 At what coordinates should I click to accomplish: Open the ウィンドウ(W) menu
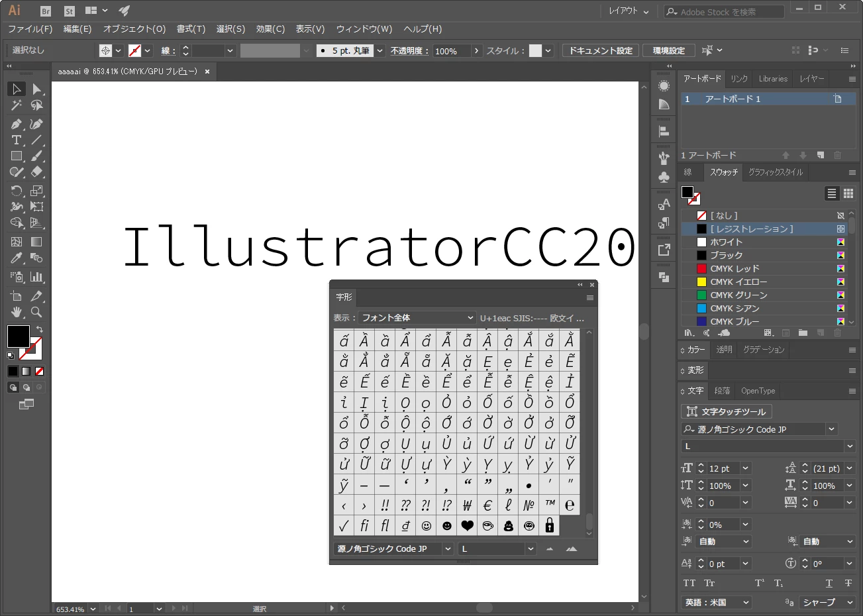(x=364, y=29)
